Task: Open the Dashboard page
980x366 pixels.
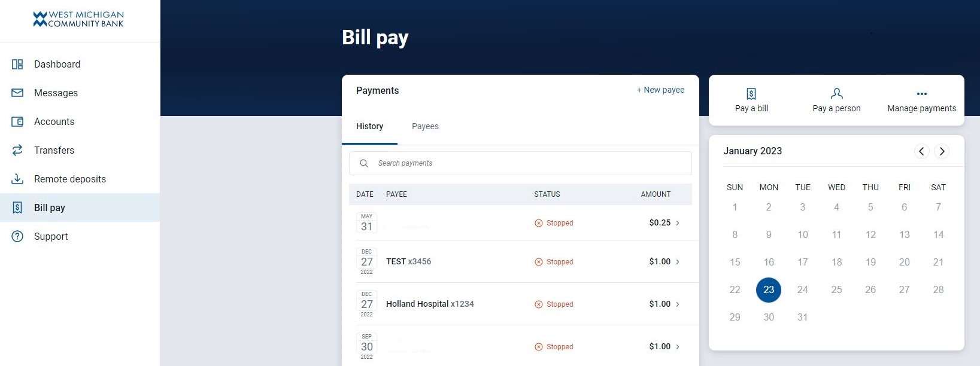Action: point(57,64)
